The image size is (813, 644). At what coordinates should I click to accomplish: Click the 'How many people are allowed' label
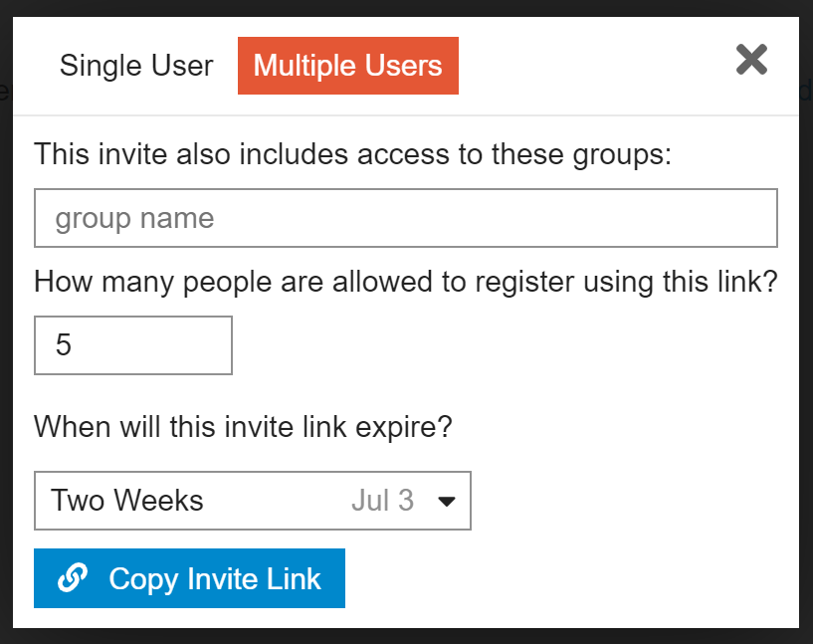(406, 282)
